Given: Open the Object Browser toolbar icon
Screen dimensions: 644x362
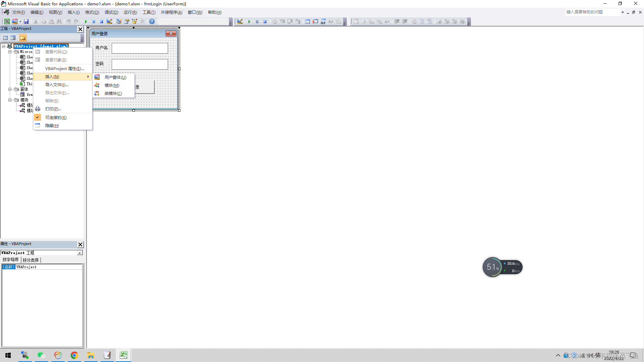Looking at the screenshot, I should click(x=135, y=21).
